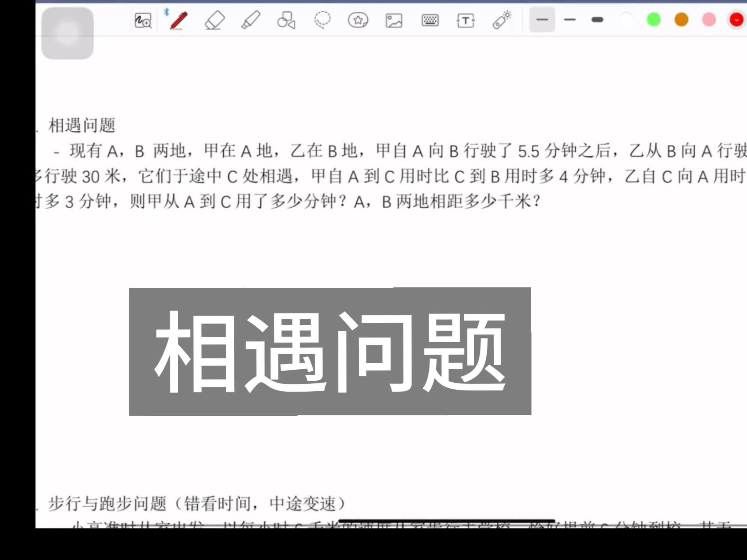Open the Shapes tool
The width and height of the screenshot is (747, 560).
point(286,21)
